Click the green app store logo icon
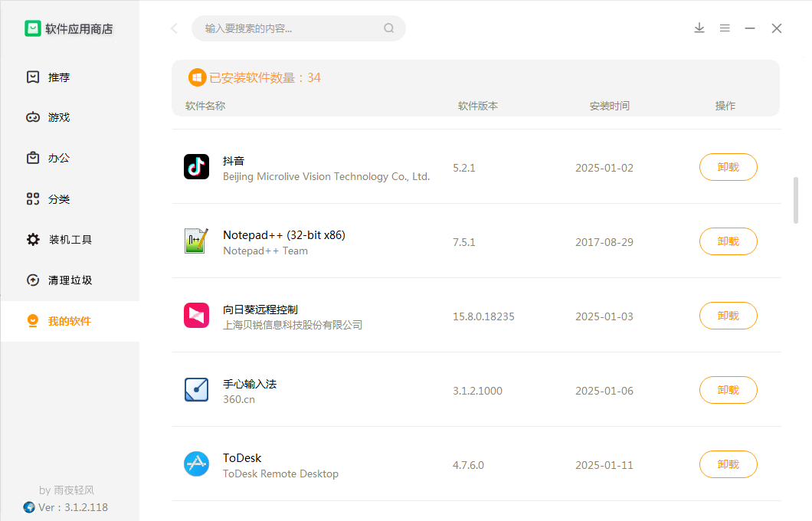 (33, 28)
